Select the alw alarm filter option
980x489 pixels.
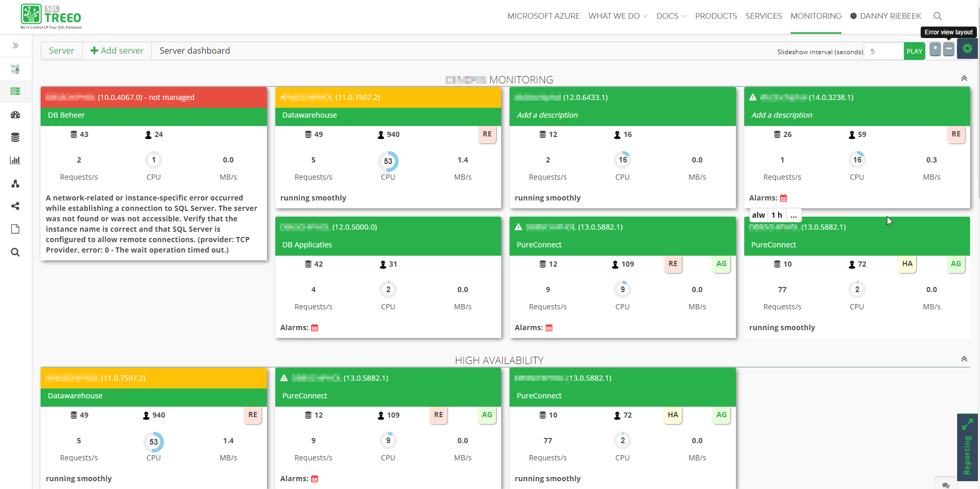coord(758,215)
